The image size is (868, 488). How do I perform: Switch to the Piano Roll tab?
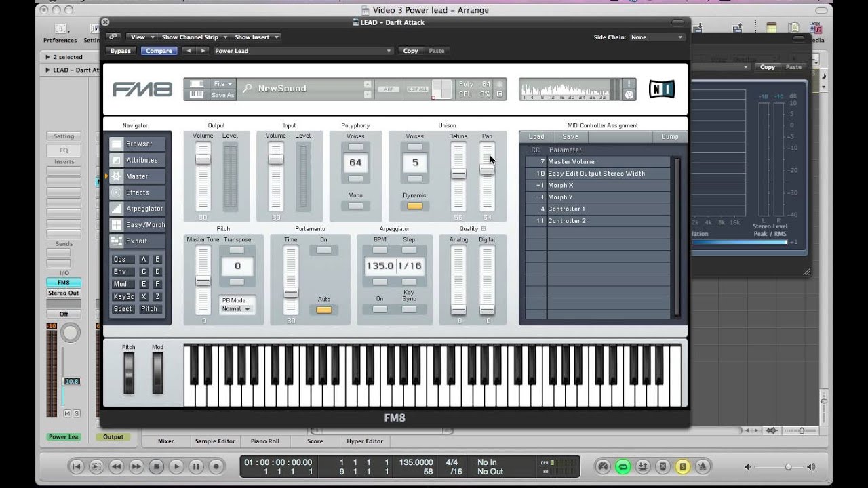264,441
